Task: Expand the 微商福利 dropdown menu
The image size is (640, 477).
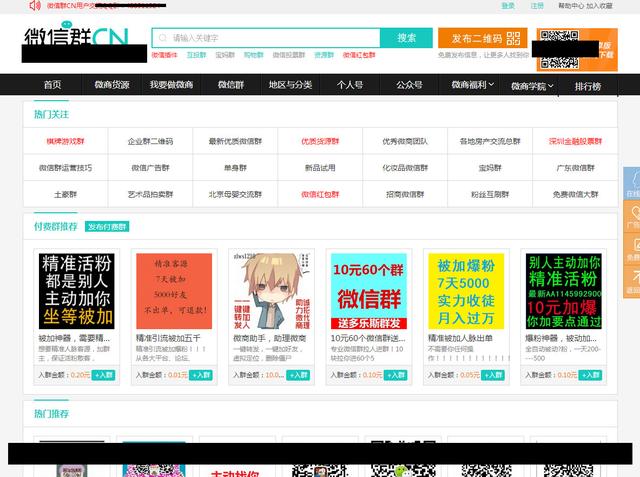Action: click(x=472, y=84)
